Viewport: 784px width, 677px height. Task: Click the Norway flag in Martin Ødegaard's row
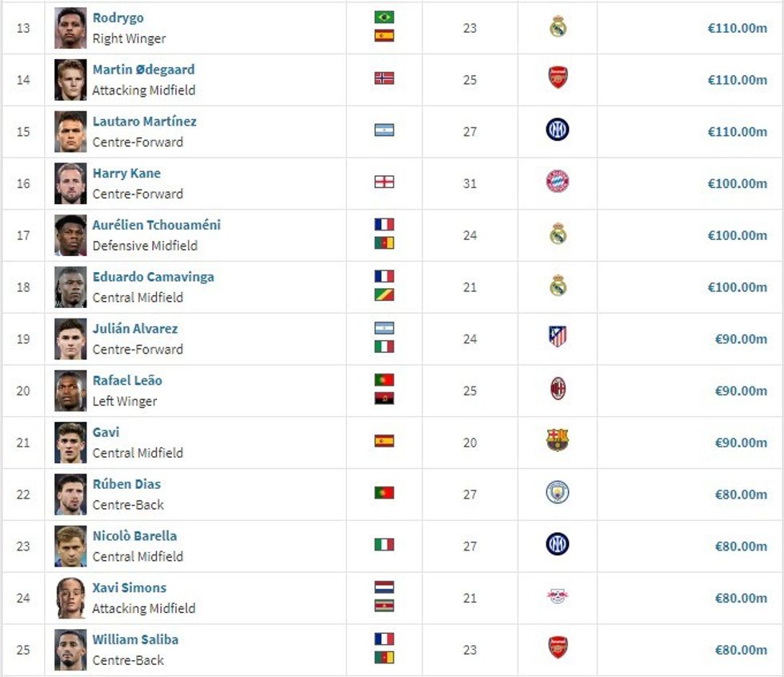pos(384,78)
